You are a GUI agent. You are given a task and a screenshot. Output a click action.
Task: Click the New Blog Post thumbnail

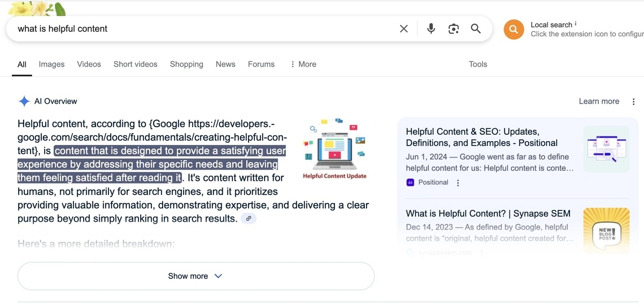tap(606, 231)
